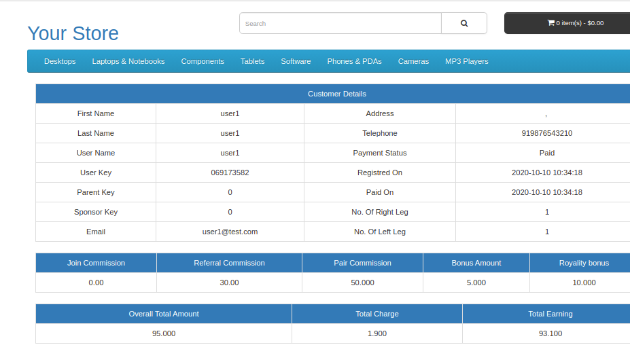The height and width of the screenshot is (364, 630).
Task: Focus the Search input field
Action: 340,23
